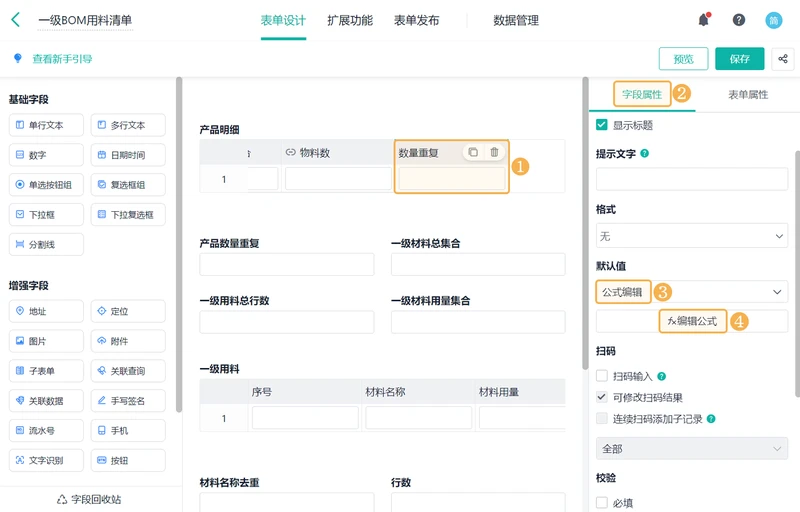Add a 图片 field
Image resolution: width=800 pixels, height=512 pixels.
pyautogui.click(x=46, y=341)
